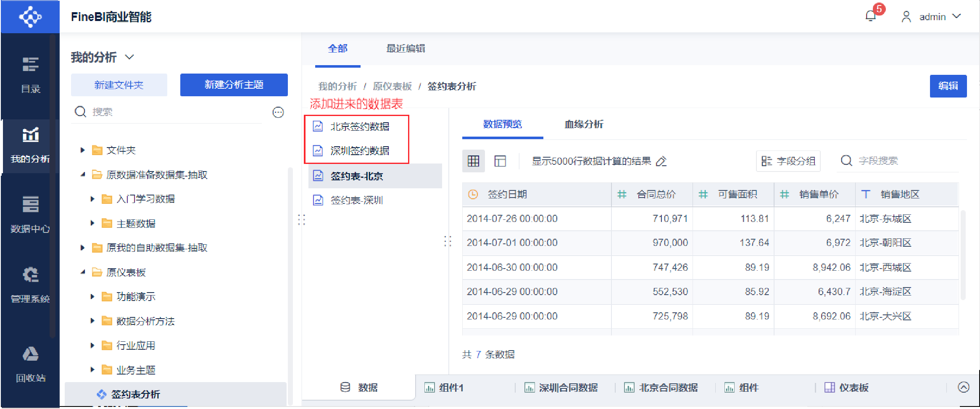Click the FineBI logo icon
Viewport: 980px width, 409px height.
click(x=30, y=17)
